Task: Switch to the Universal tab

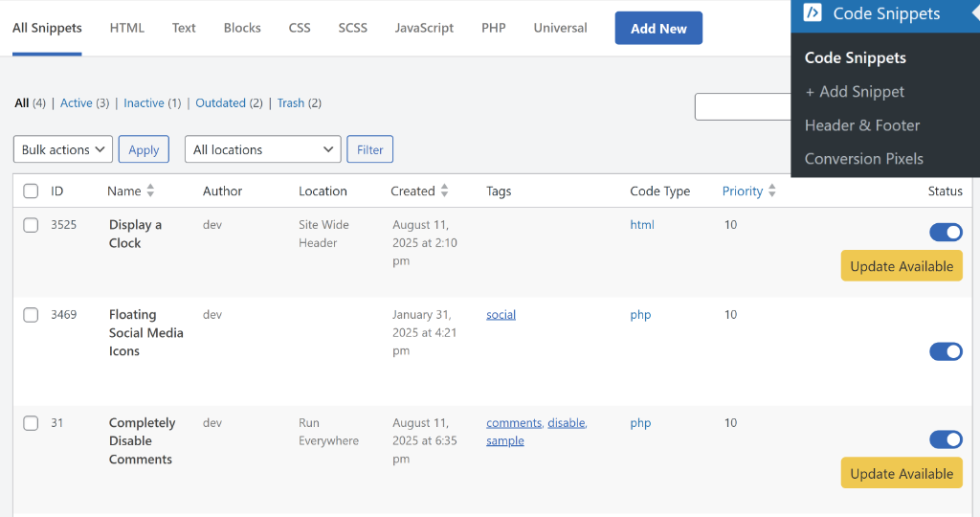Action: coord(560,28)
